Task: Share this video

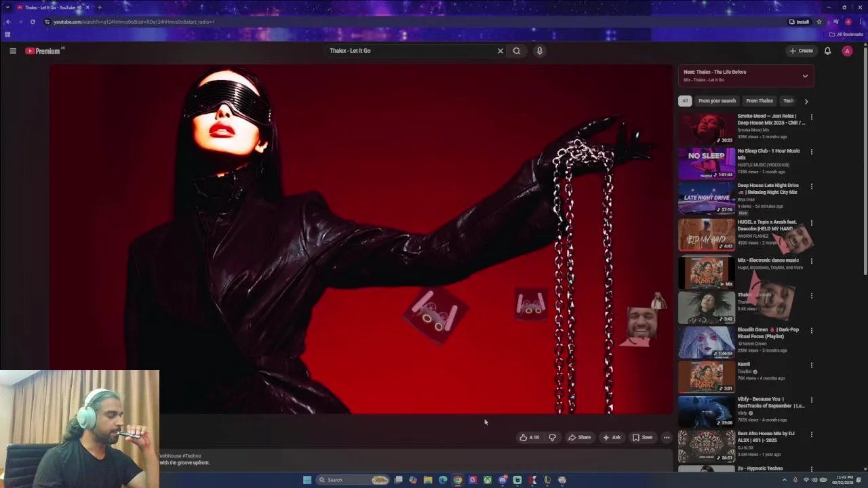Action: pyautogui.click(x=580, y=437)
